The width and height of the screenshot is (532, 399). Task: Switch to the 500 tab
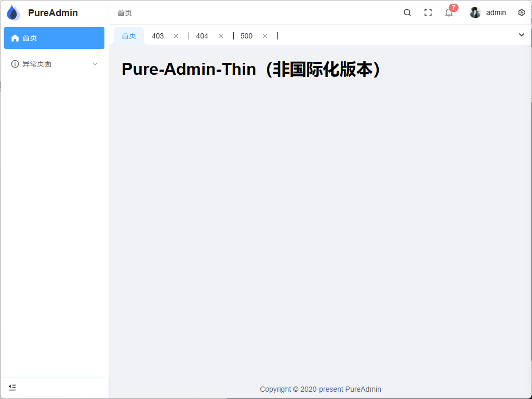[x=246, y=36]
